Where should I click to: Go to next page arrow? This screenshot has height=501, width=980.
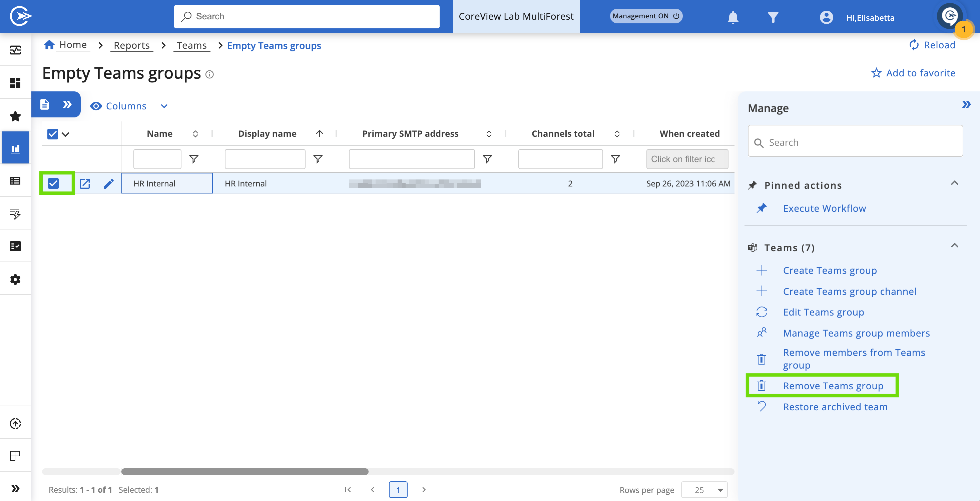424,490
